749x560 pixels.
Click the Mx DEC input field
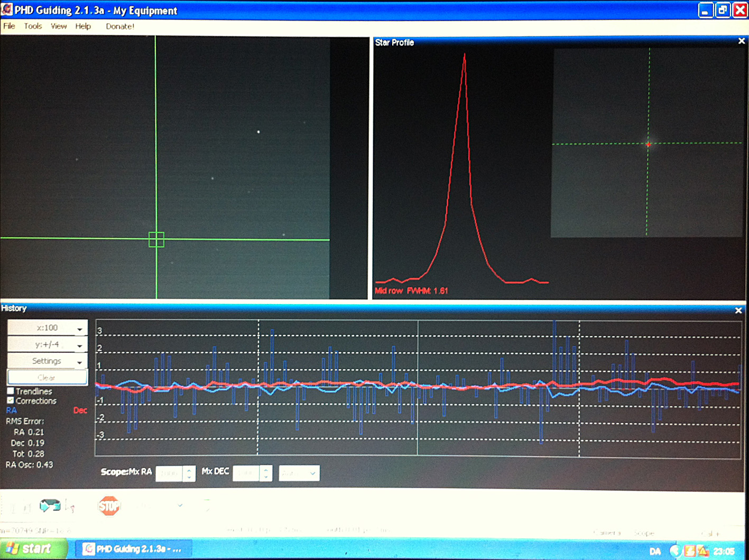coord(246,473)
